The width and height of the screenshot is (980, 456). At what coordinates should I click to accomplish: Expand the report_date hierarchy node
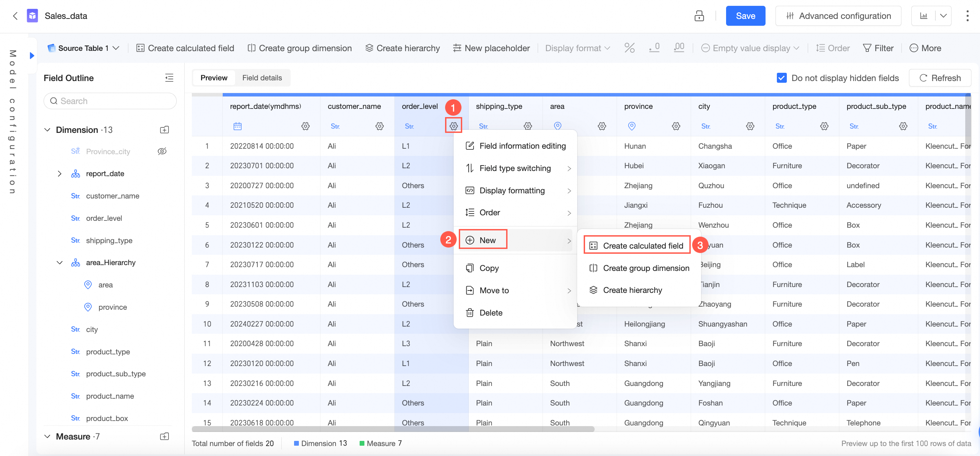click(x=60, y=174)
